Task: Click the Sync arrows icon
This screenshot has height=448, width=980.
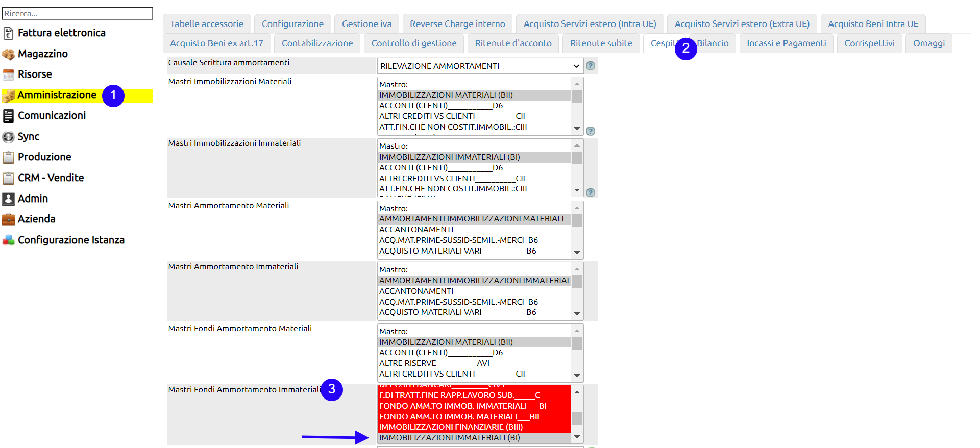Action: 8,137
